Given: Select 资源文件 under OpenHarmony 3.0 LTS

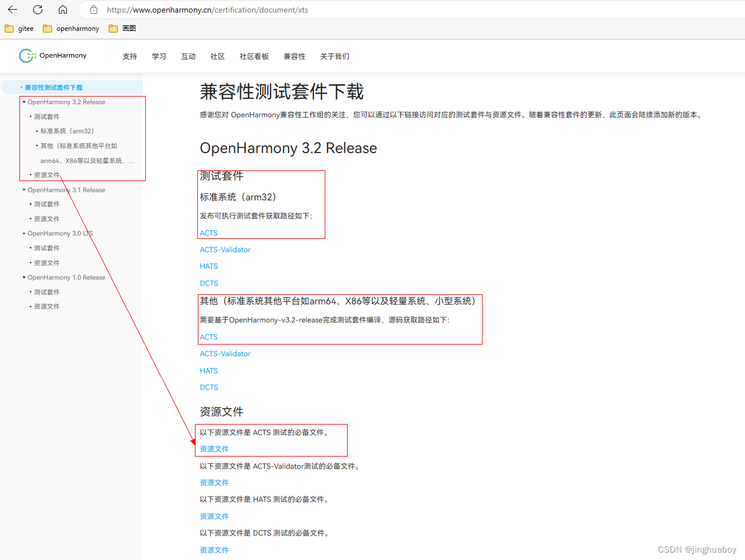Looking at the screenshot, I should 47,263.
